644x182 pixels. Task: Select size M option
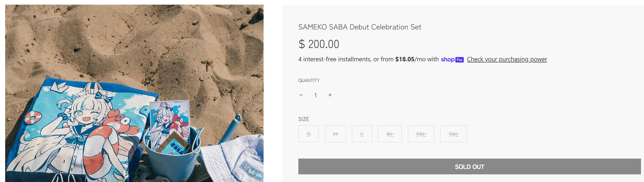(335, 134)
